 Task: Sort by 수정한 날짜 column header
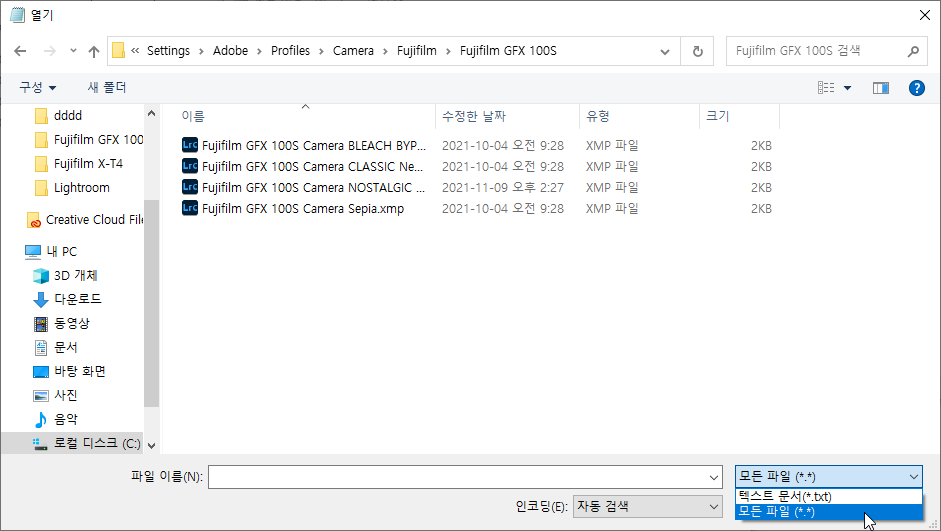click(474, 116)
